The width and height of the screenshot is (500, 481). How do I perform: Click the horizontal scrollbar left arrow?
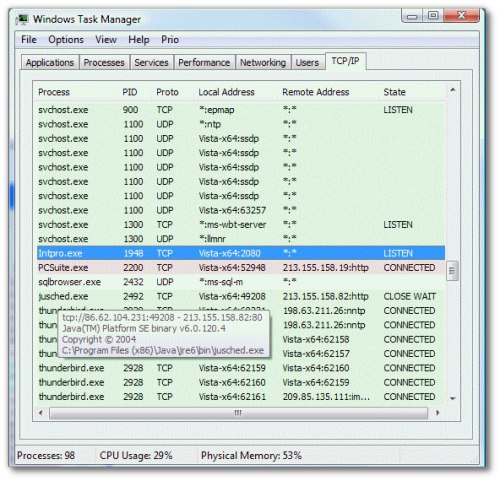click(x=41, y=413)
